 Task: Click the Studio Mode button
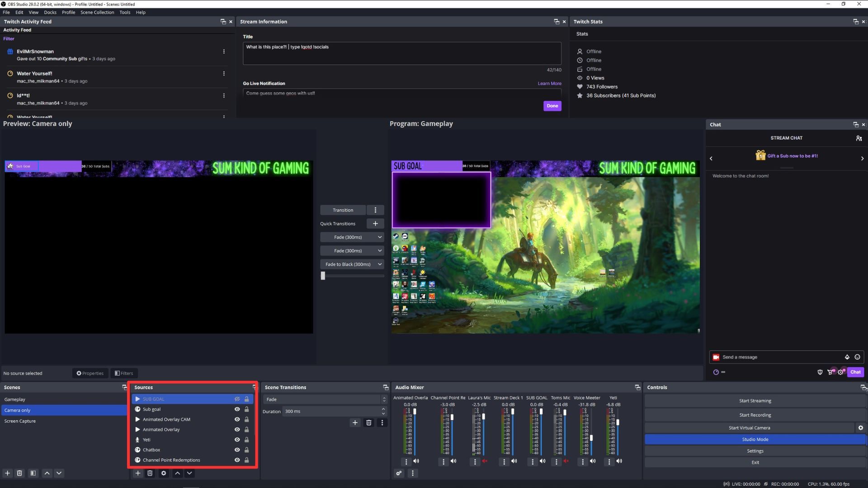pos(755,439)
